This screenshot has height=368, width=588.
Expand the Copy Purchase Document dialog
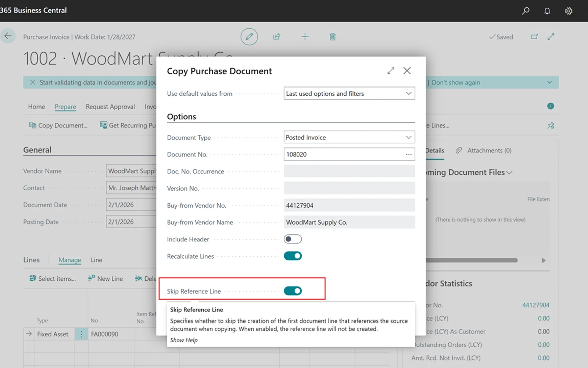391,71
